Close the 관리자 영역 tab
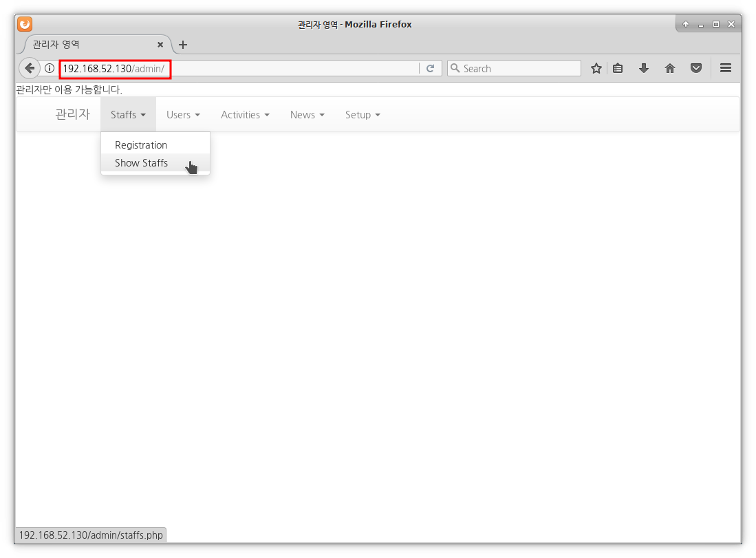 [160, 45]
